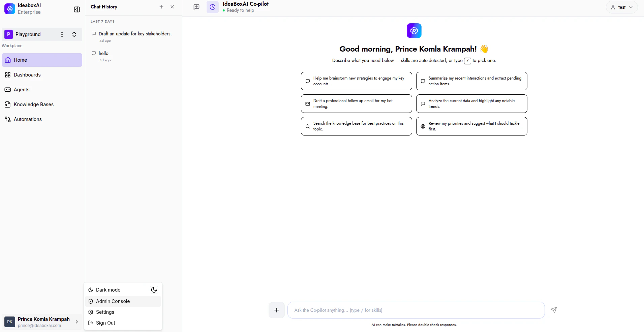Screen dimensions: 644x332
Task: Click the Dashboards grid icon
Action: tap(8, 75)
